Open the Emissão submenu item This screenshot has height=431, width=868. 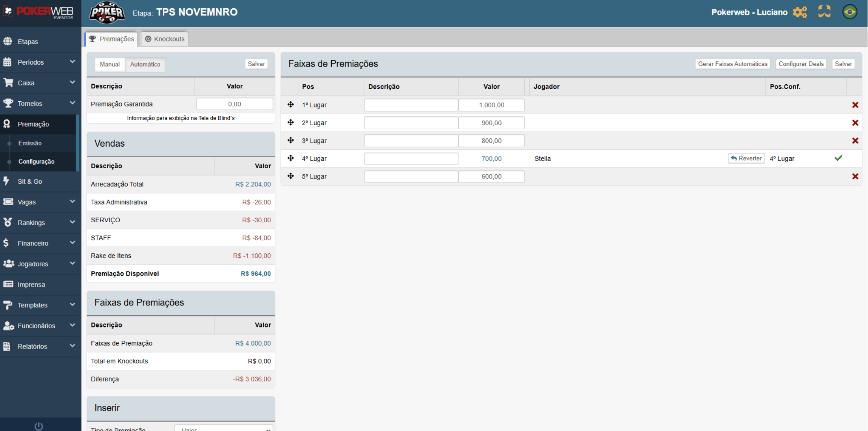30,143
